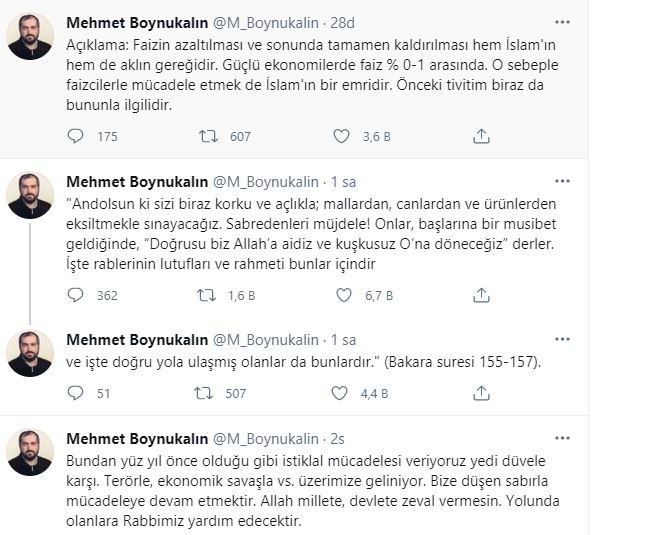Open avatar beside the Andolsun ki tweet
The image size is (652, 535).
tap(30, 195)
